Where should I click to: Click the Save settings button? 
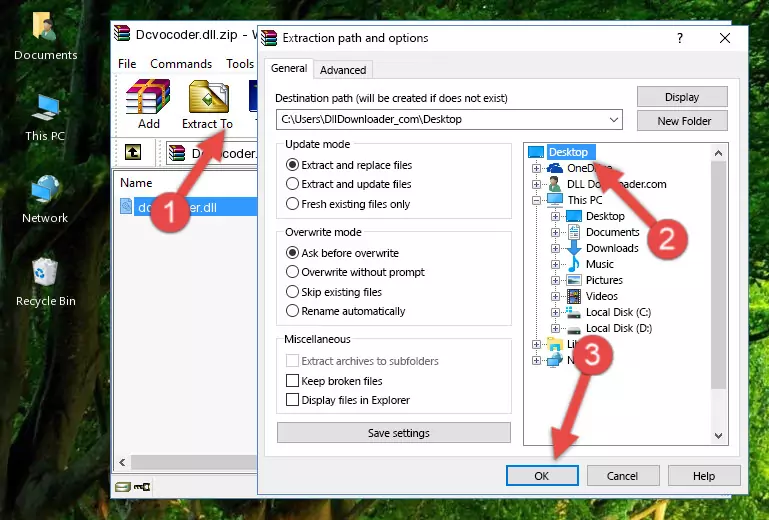(x=394, y=433)
